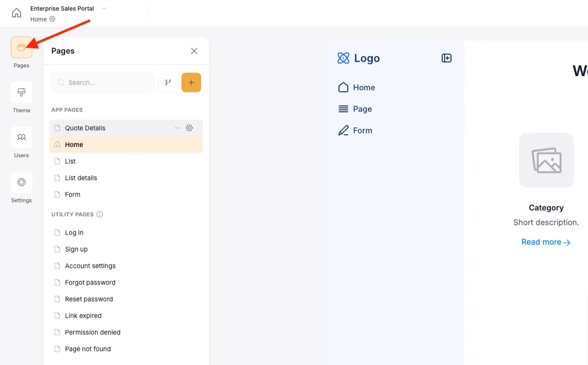Open the Settings icon in the sidebar
The image size is (588, 365).
21,182
